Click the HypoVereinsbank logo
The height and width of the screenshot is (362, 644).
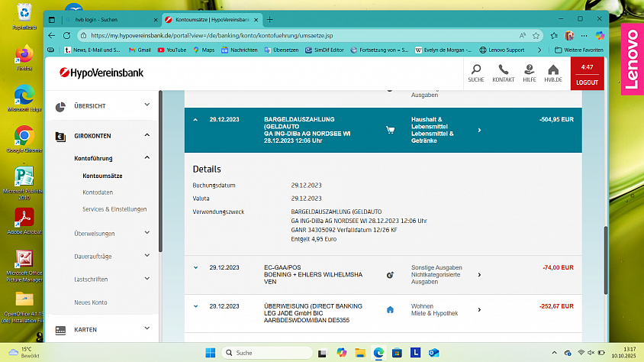(x=101, y=73)
